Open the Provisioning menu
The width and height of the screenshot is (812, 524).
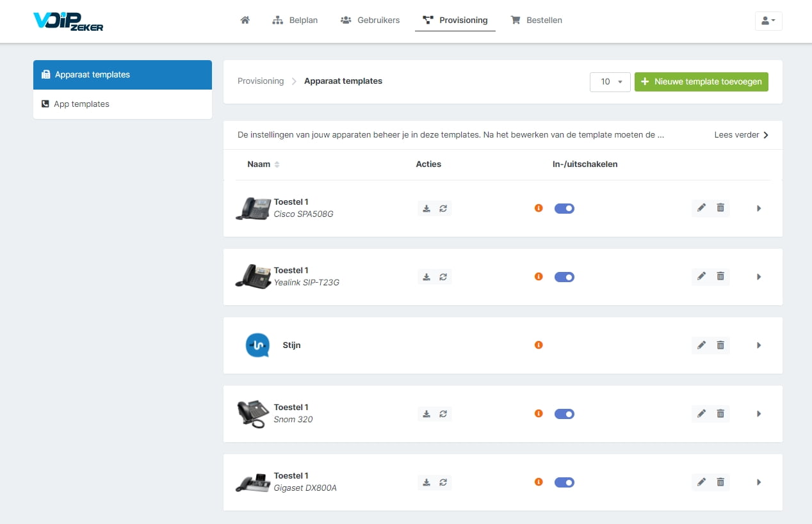pos(455,20)
